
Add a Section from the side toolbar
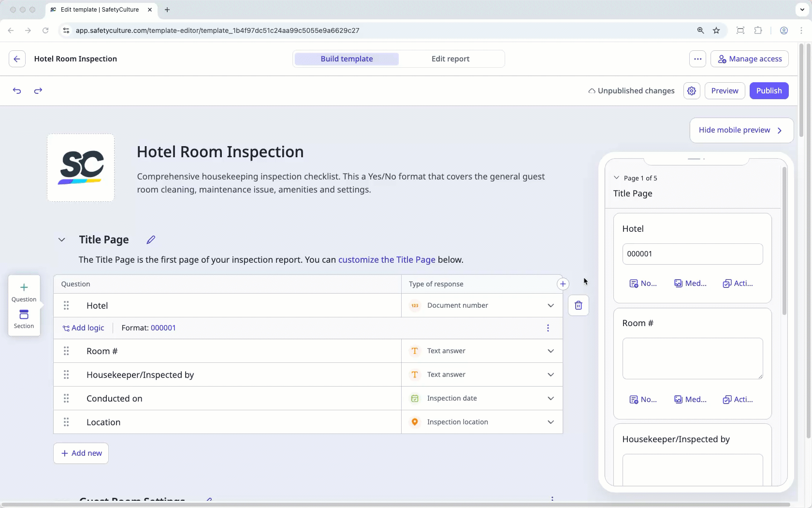click(x=24, y=319)
